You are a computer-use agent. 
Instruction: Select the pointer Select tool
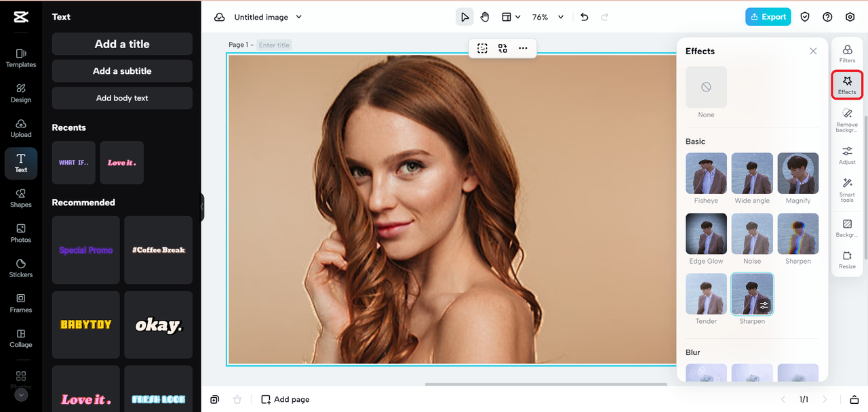point(465,17)
